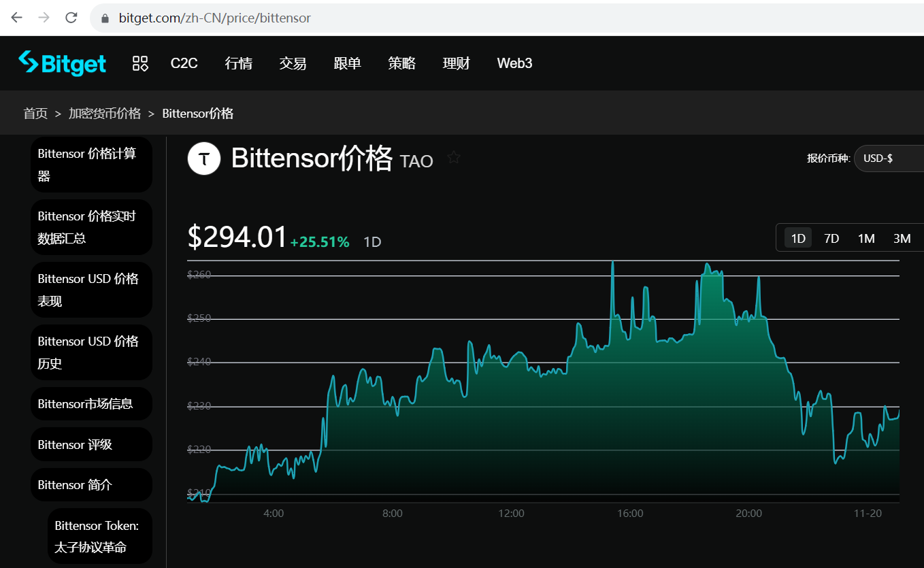Click the 报价币种 label
924x568 pixels.
point(828,158)
